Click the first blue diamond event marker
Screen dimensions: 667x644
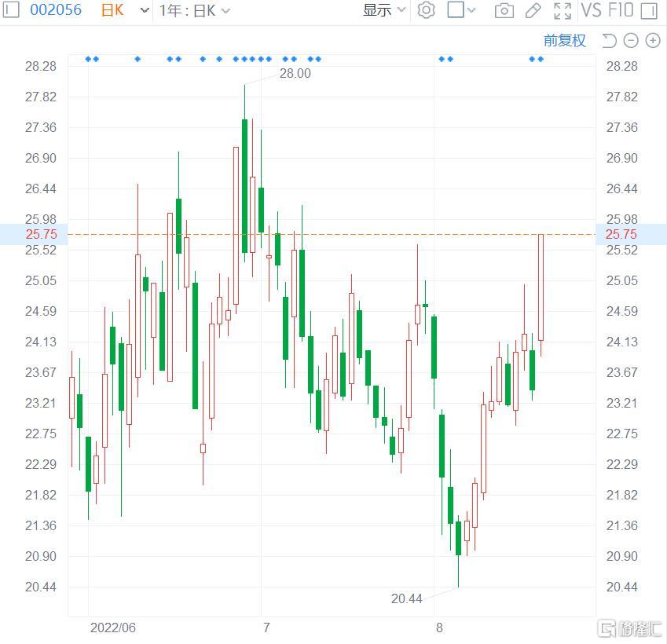88,59
